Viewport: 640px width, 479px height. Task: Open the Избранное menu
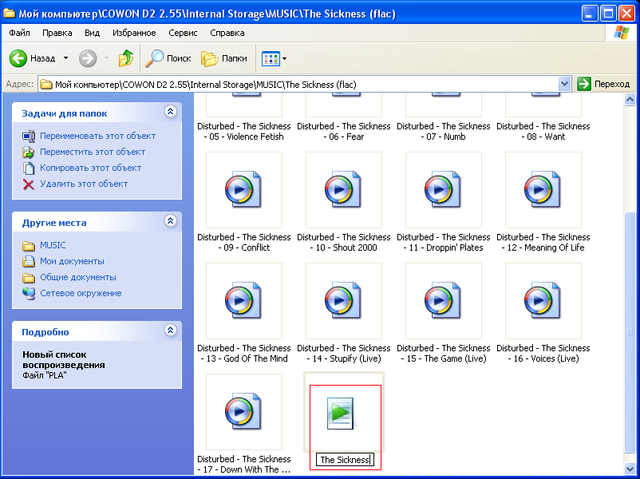click(134, 33)
